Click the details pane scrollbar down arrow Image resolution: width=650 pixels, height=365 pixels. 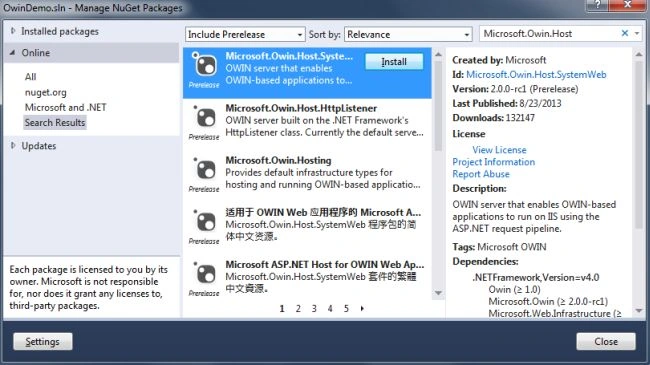[639, 311]
